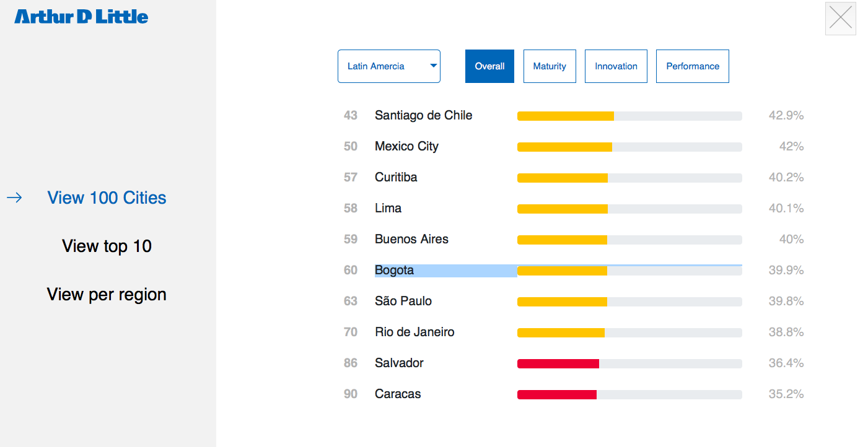Screen dimensions: 868x447
Task: Click the 38.8% score value
Action: click(x=786, y=332)
